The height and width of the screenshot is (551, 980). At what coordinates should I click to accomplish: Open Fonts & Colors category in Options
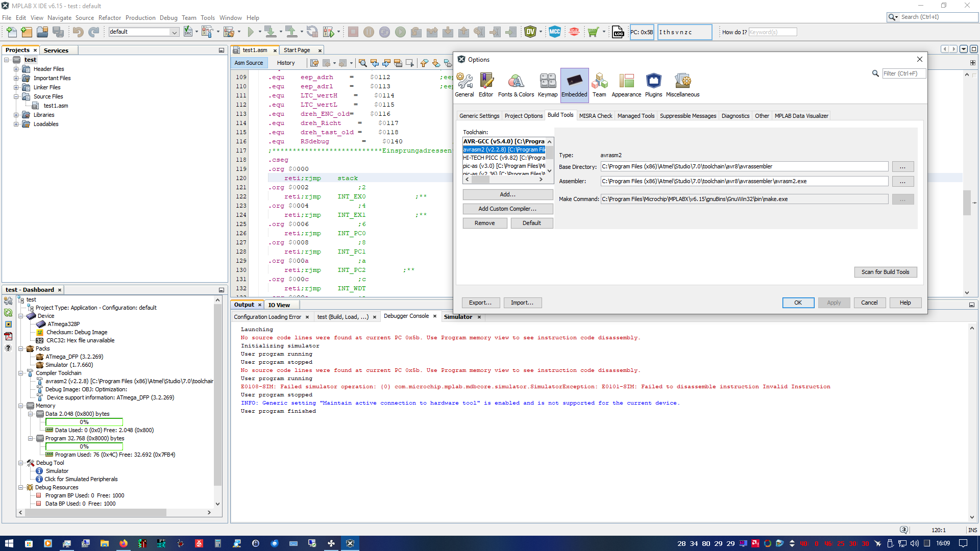(516, 85)
